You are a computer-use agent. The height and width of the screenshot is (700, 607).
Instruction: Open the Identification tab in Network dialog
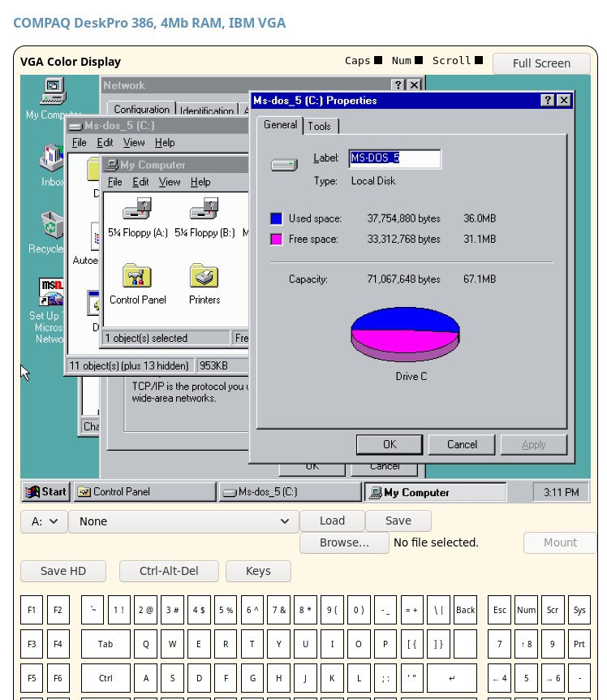tap(206, 110)
